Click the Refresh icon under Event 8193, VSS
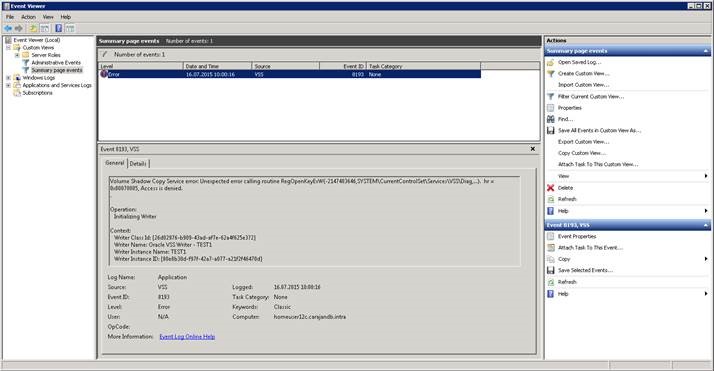This screenshot has height=371, width=714. point(551,282)
